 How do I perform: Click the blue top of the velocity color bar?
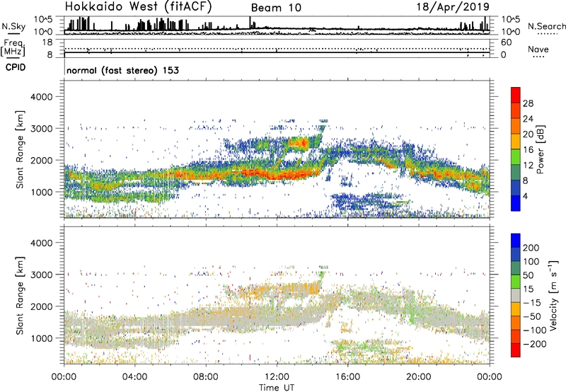[x=516, y=241]
